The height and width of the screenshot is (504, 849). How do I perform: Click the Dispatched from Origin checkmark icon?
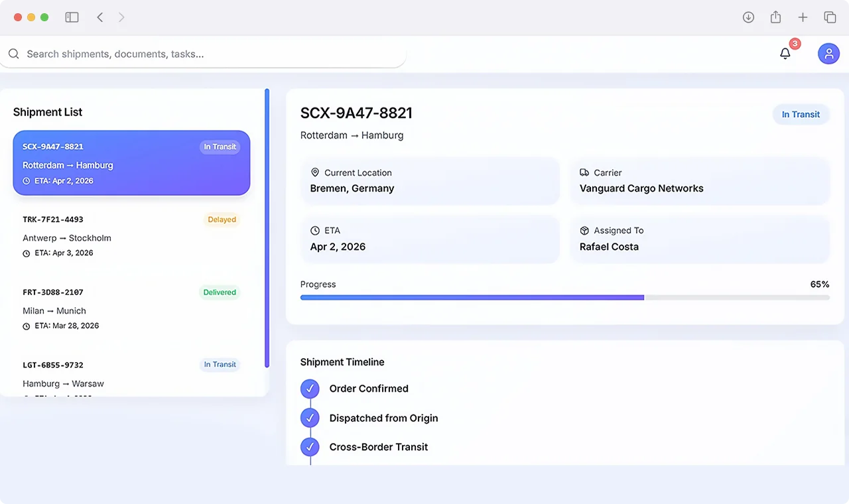pos(310,418)
